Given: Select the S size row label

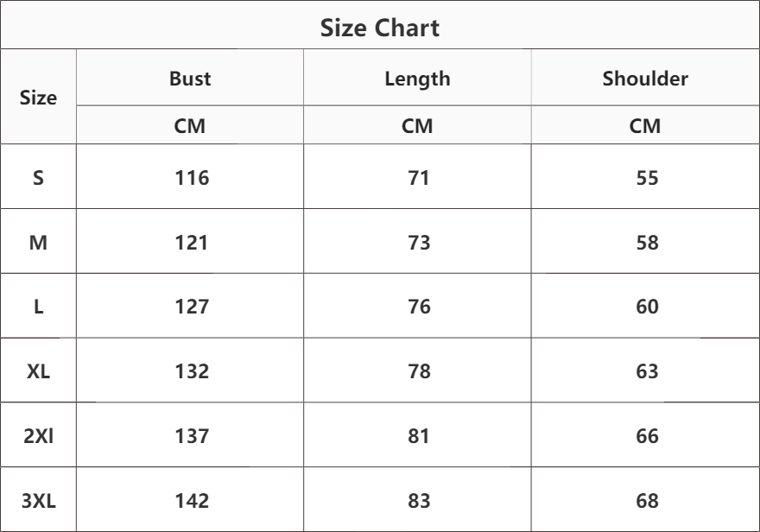Looking at the screenshot, I should point(39,178).
